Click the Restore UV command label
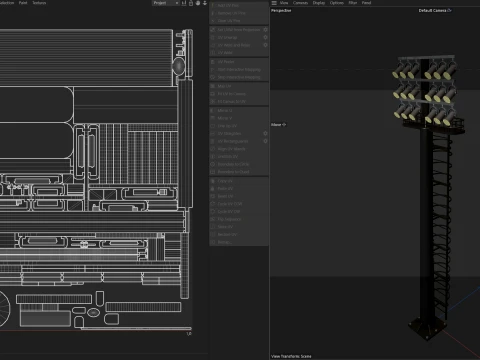This screenshot has height=360, width=480. click(x=227, y=234)
